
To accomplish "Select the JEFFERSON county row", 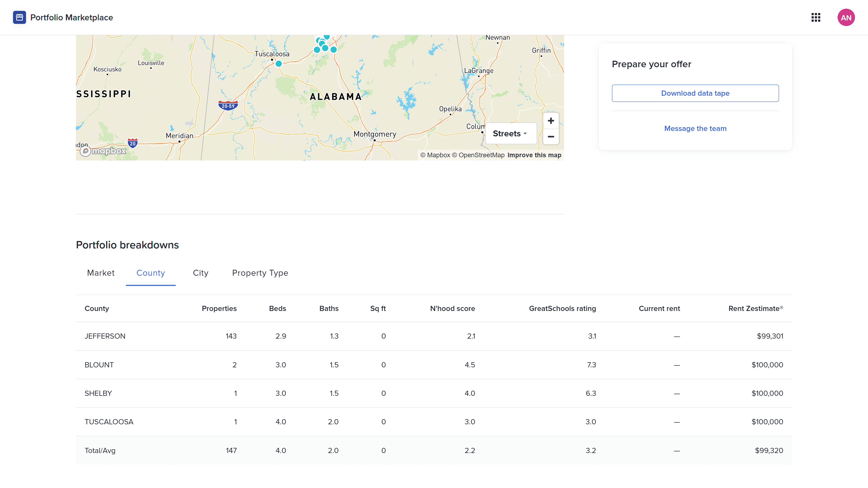I will pos(105,336).
